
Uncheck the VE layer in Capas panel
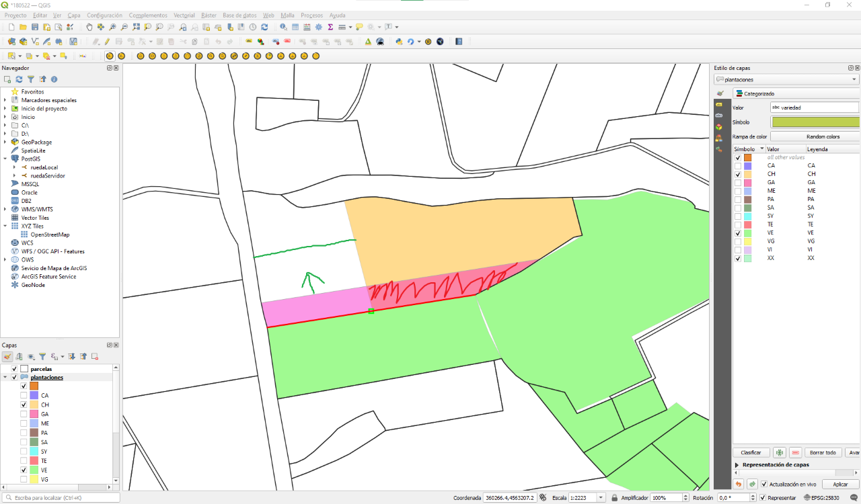[24, 470]
